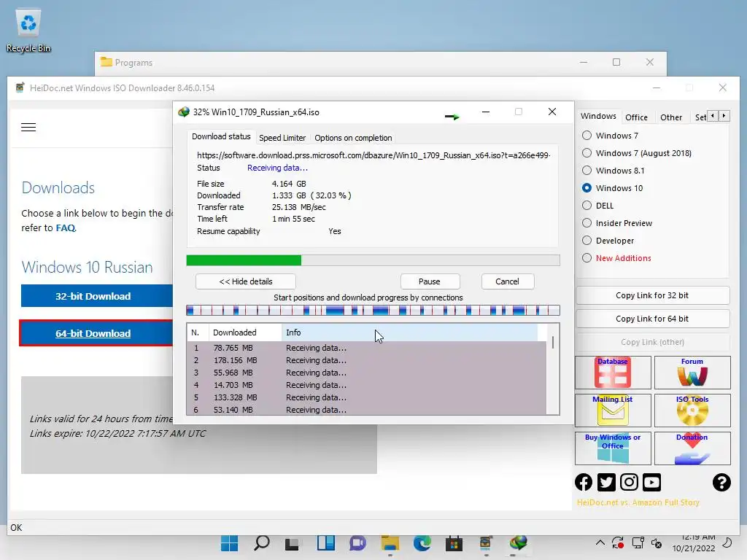Open Task View on the taskbar
The height and width of the screenshot is (560, 747).
(x=293, y=543)
